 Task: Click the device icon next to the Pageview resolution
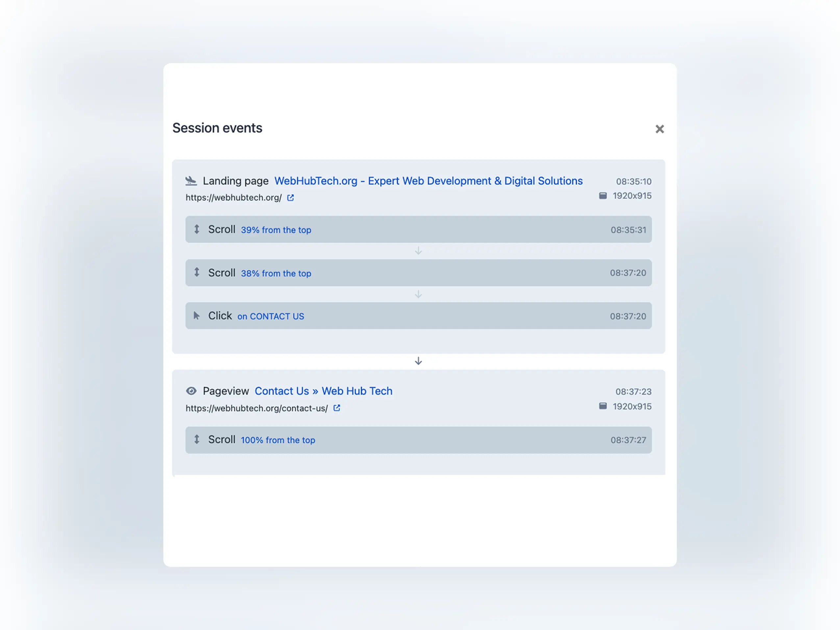603,405
